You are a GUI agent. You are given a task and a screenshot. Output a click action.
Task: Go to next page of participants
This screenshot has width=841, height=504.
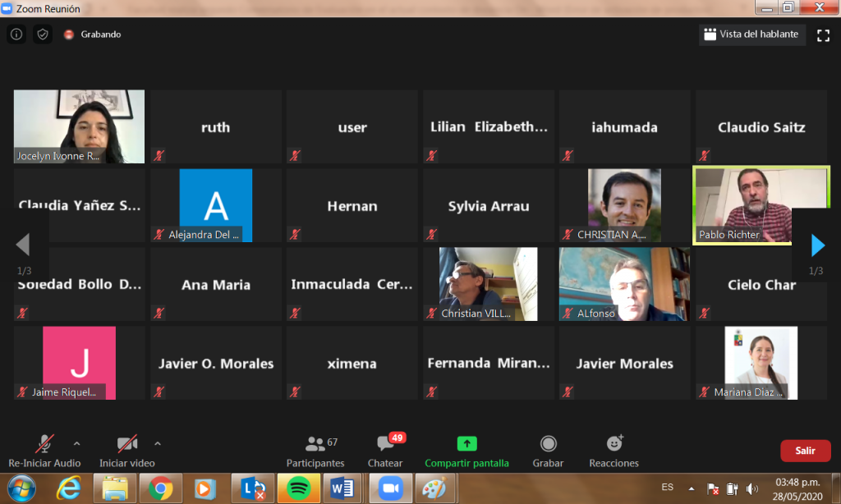tap(817, 245)
